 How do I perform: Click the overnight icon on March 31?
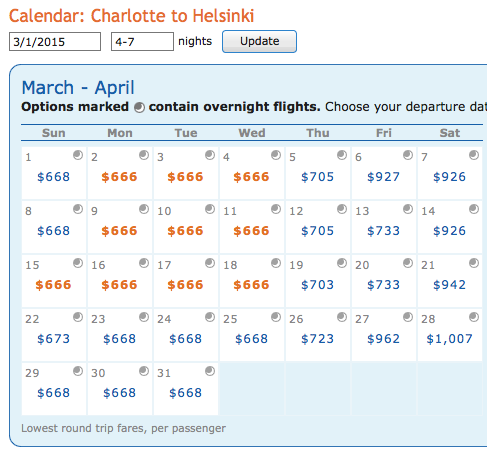point(210,371)
